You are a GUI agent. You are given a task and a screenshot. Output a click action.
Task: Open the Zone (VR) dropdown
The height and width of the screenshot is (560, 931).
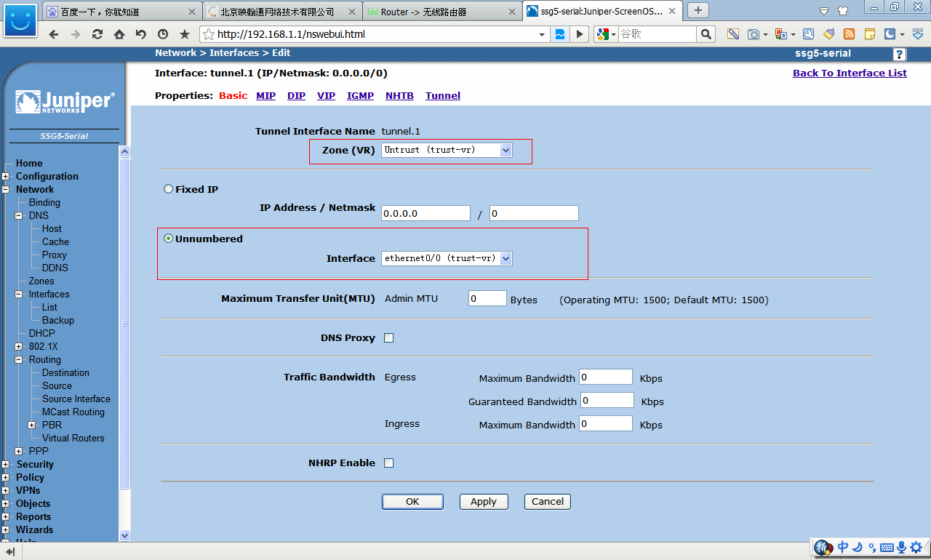(447, 150)
